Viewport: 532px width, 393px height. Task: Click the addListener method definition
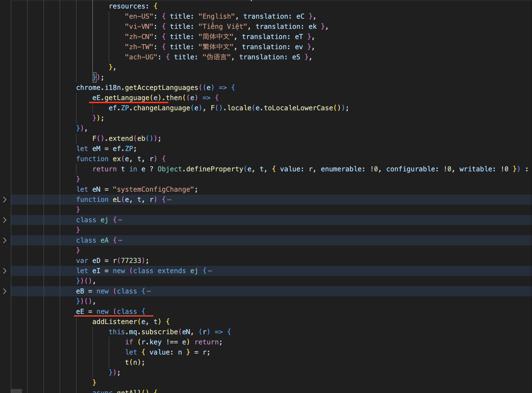(115, 322)
